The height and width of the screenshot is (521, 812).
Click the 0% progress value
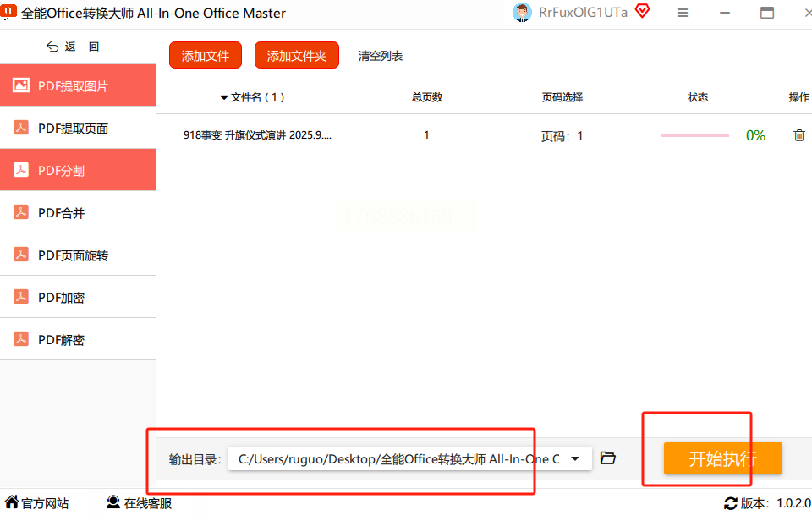click(x=755, y=135)
